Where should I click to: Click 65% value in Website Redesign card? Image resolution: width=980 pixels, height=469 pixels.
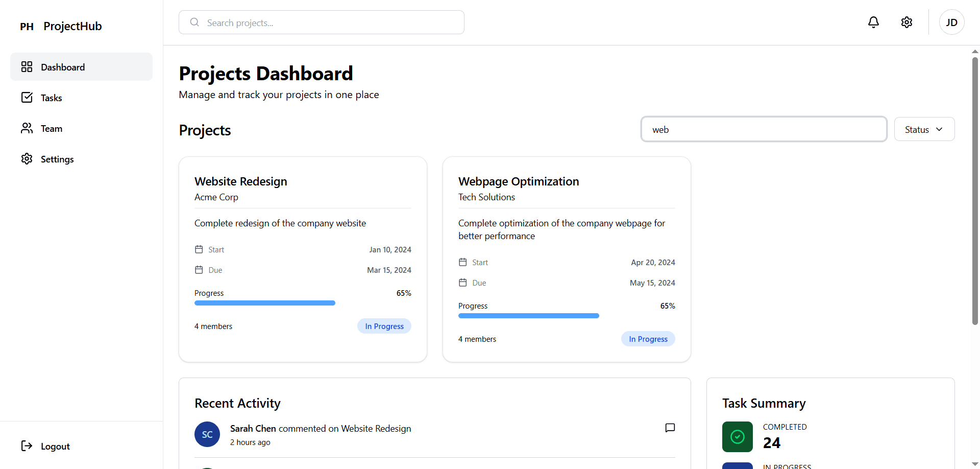404,293
